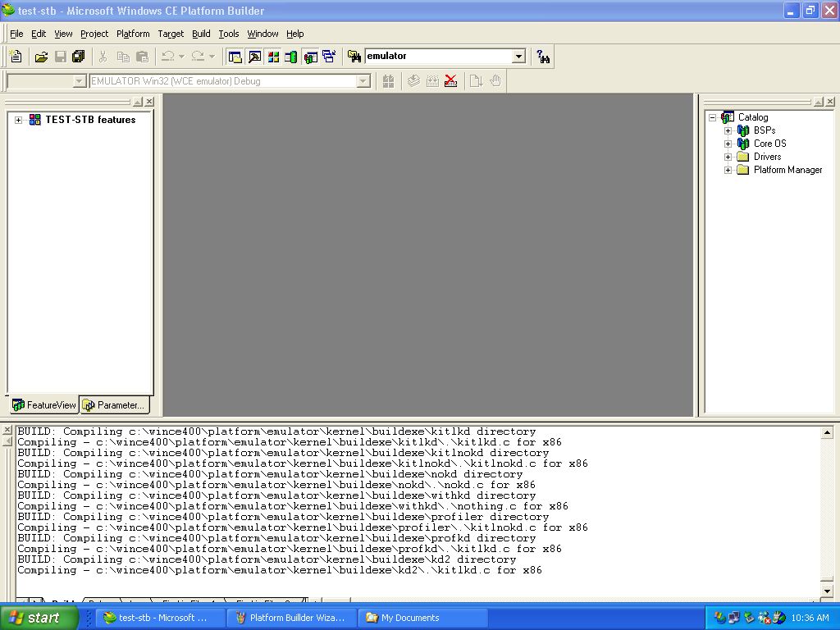Open the Windows start button

pyautogui.click(x=39, y=618)
